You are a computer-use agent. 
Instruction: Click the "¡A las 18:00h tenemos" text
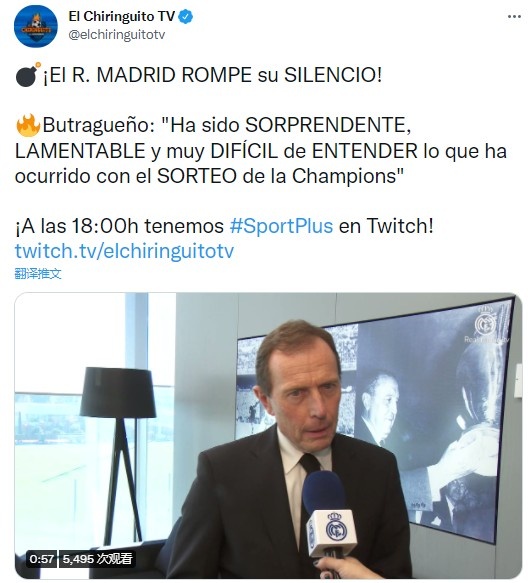coord(120,226)
